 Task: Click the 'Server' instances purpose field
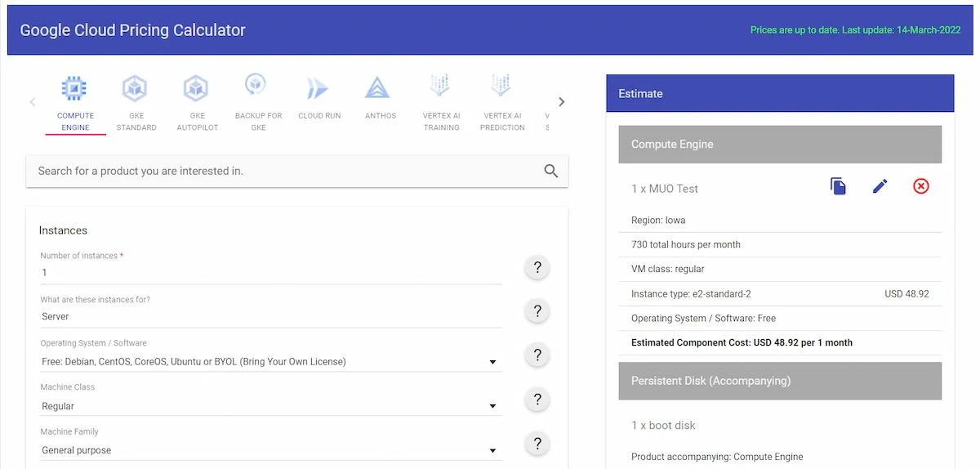pyautogui.click(x=271, y=317)
